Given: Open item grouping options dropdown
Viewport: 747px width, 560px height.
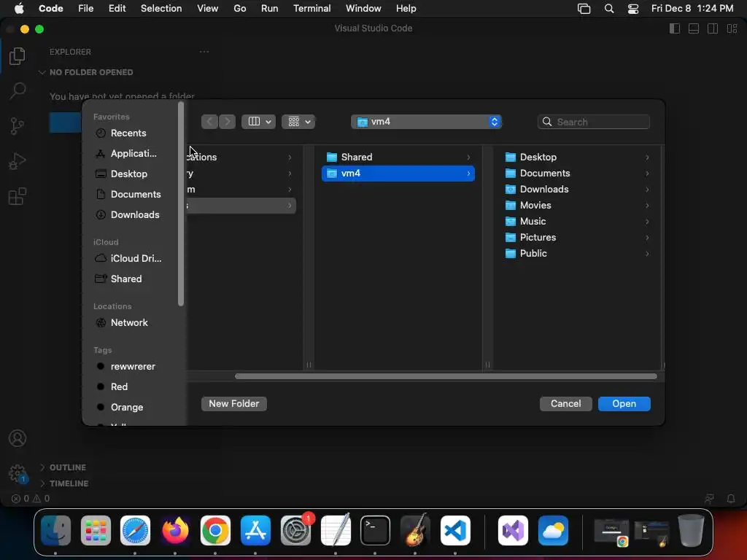Looking at the screenshot, I should coord(298,122).
